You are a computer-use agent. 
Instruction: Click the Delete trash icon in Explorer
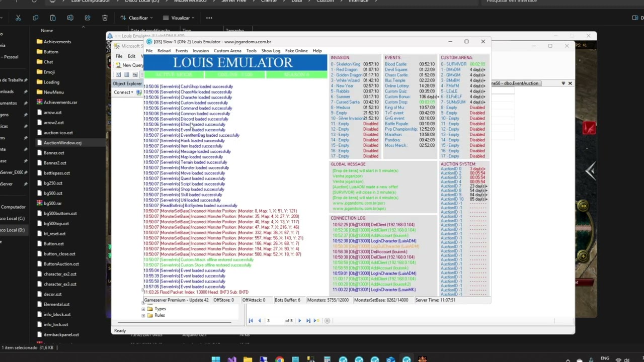point(105,18)
